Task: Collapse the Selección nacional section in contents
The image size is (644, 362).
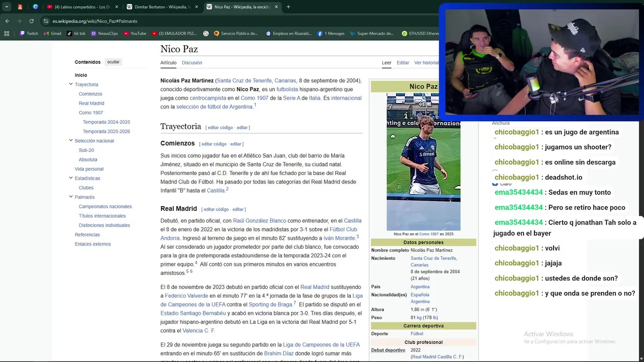Action: click(x=70, y=140)
